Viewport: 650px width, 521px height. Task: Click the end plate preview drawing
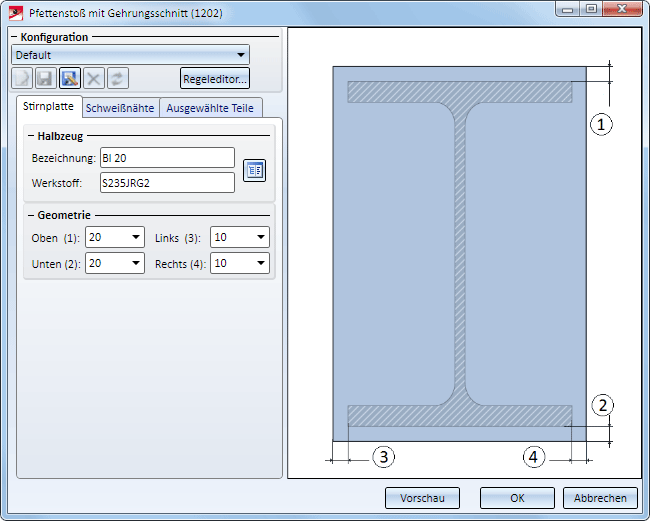[x=464, y=253]
